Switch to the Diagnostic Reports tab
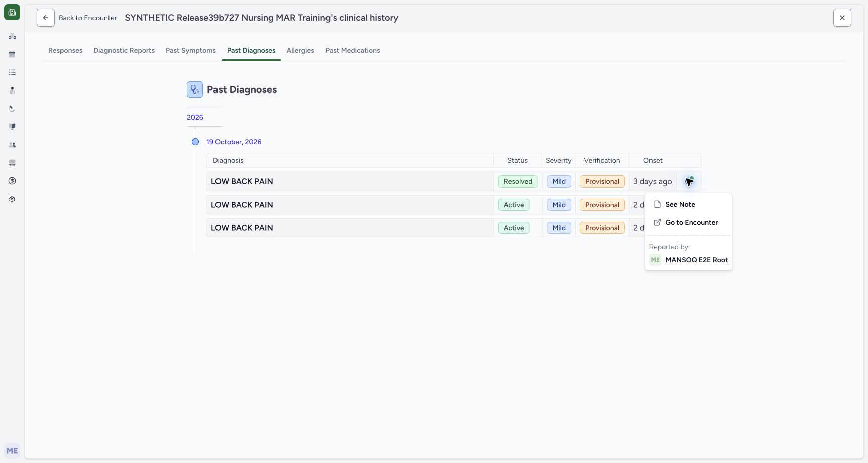Screen dimensions: 868x463 pyautogui.click(x=124, y=50)
